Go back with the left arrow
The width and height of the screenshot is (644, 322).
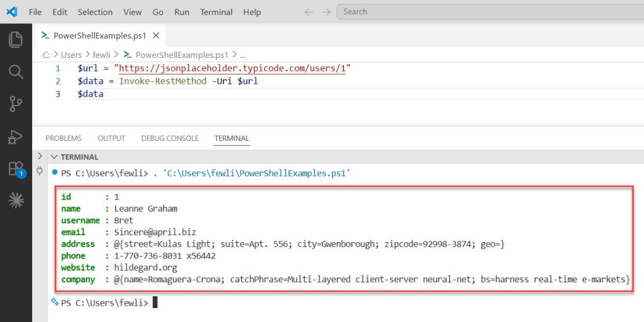pyautogui.click(x=309, y=13)
